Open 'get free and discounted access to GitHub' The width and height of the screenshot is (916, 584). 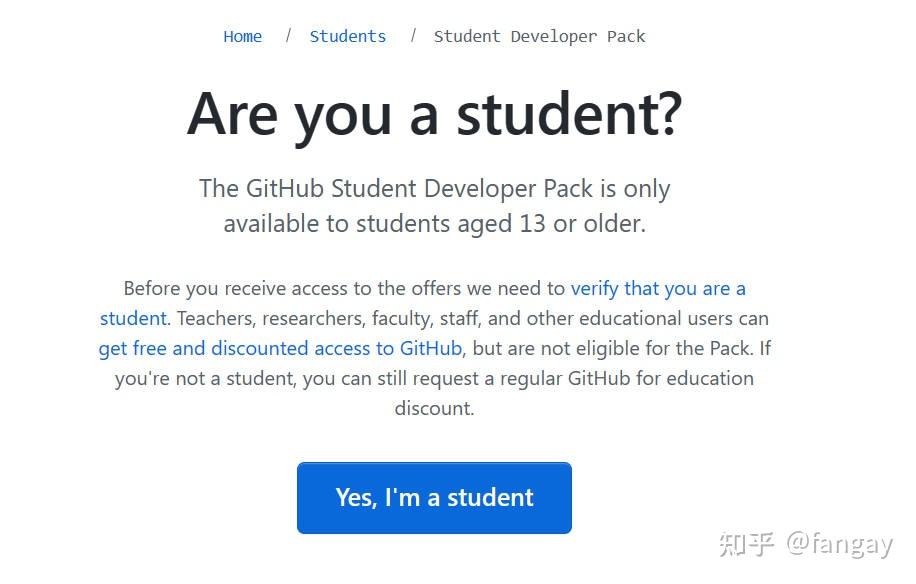pos(279,348)
